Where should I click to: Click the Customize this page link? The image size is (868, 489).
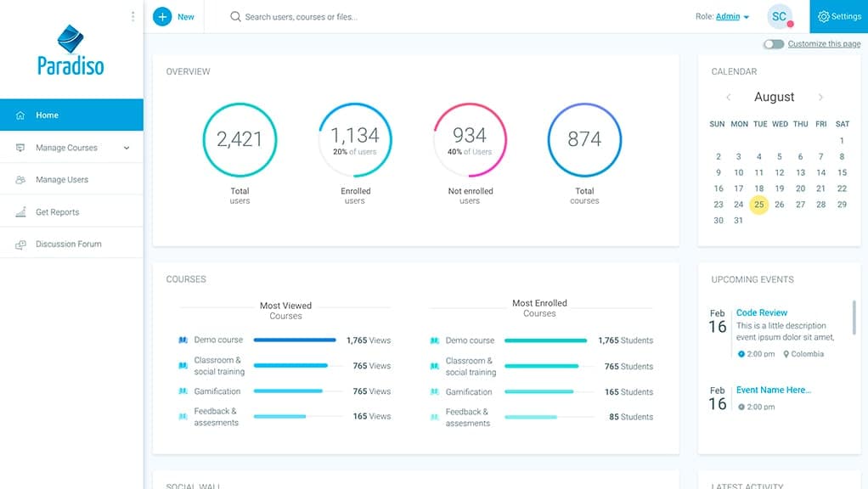point(825,43)
